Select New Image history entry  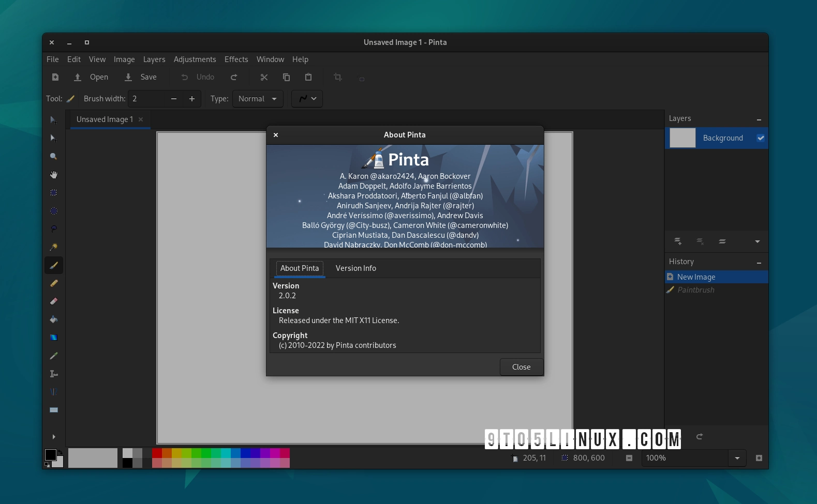point(716,277)
